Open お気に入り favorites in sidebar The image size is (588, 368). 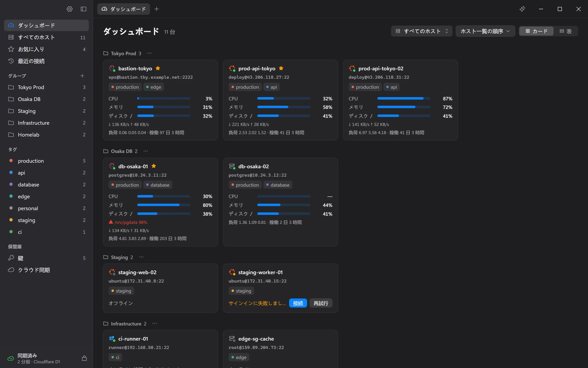tap(46, 49)
